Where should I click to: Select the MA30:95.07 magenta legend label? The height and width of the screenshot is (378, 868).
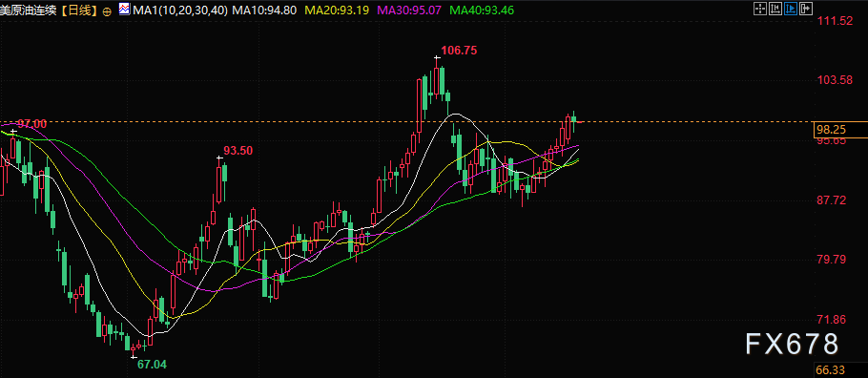409,10
